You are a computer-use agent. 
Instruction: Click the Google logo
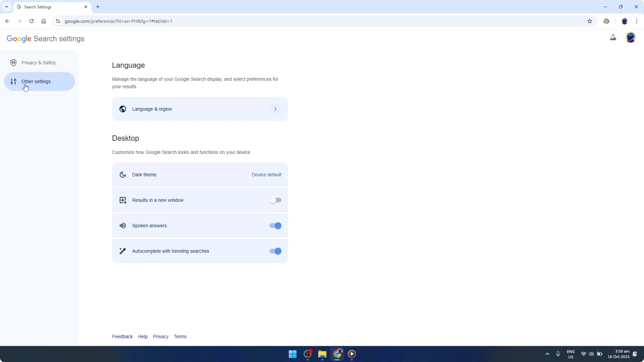(19, 38)
